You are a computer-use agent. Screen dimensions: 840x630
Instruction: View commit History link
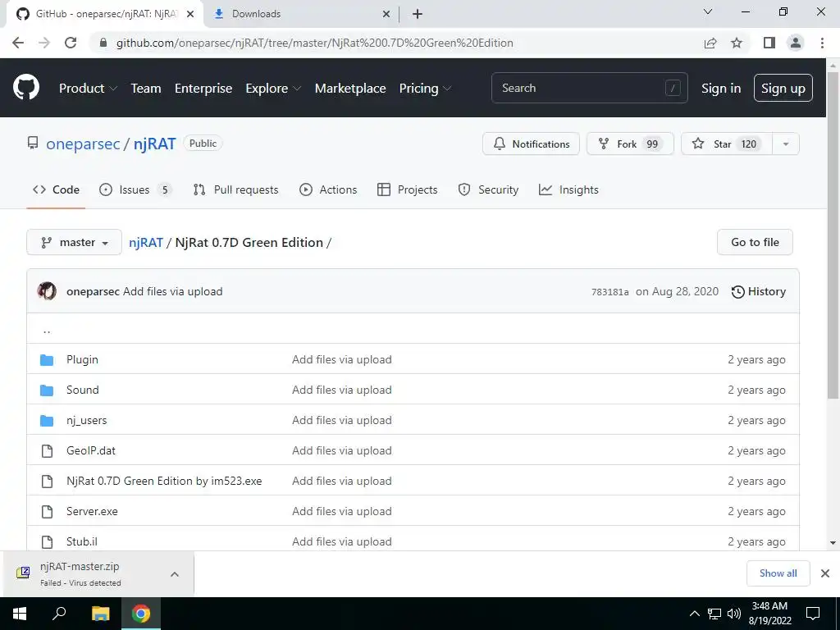[759, 291]
